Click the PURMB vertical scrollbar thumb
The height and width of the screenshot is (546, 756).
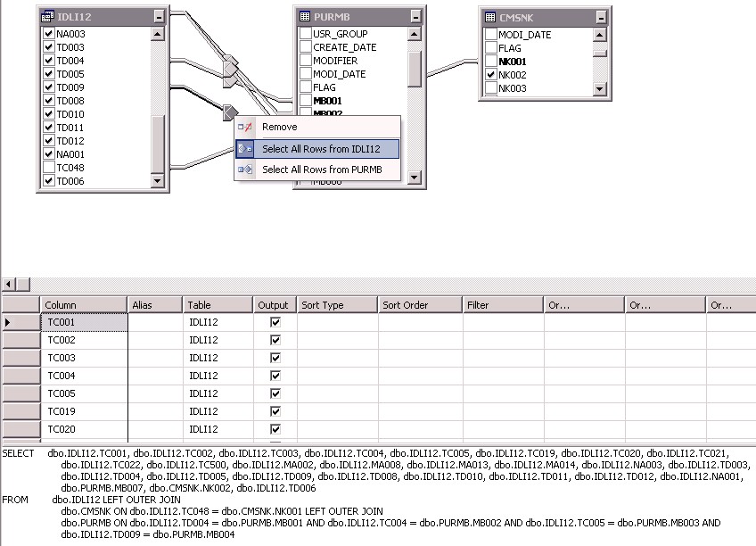tap(415, 70)
